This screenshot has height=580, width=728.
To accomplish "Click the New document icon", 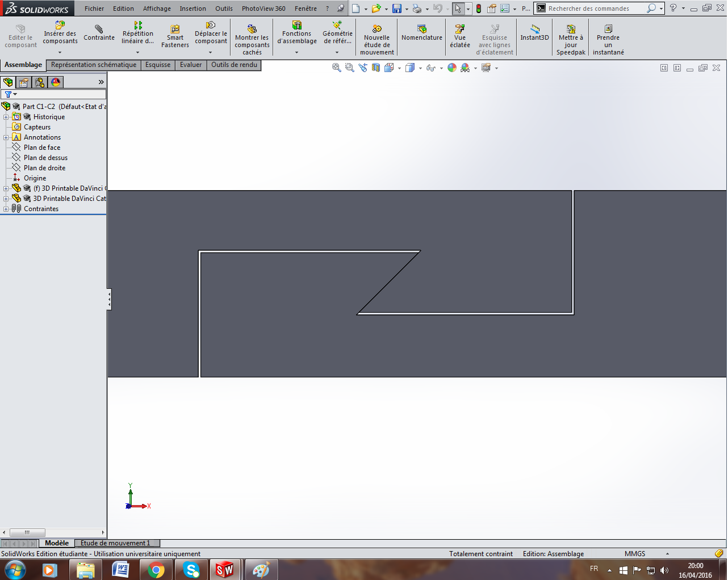I will [355, 9].
